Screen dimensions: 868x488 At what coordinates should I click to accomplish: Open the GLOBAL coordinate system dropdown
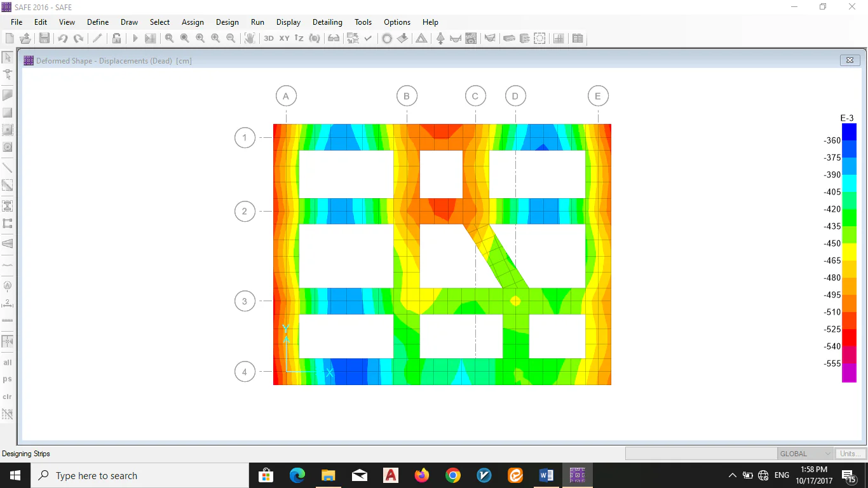805,454
